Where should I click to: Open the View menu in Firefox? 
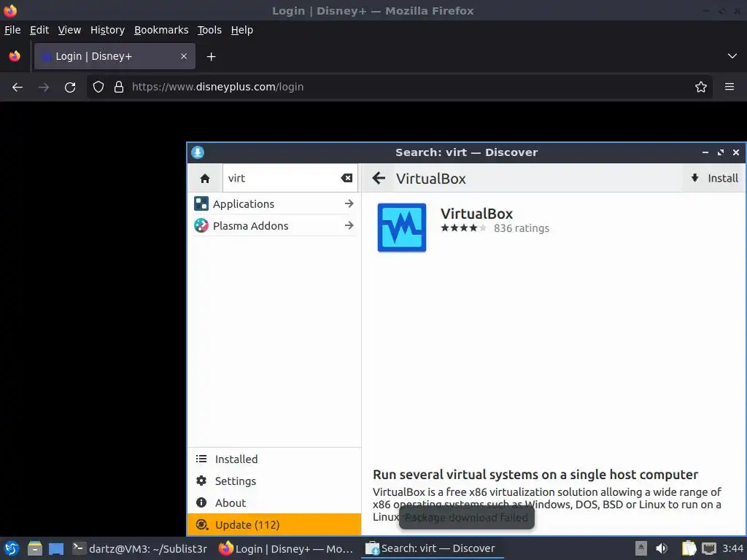[x=69, y=30]
